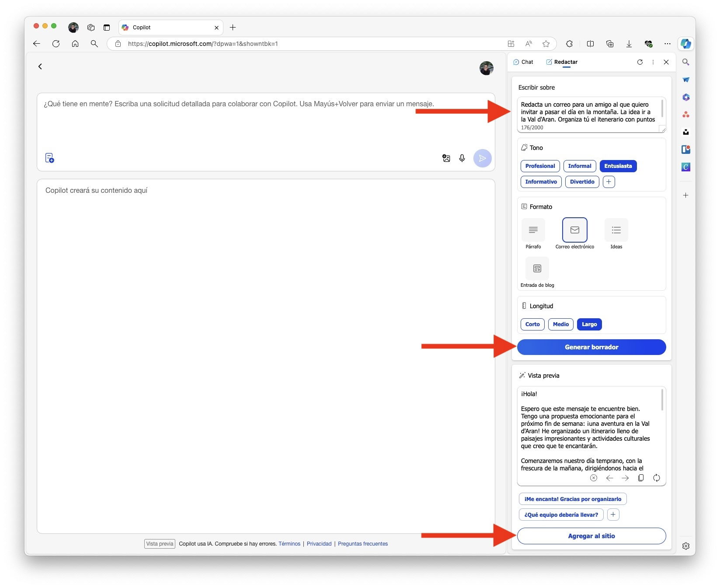Toggle the Copilot sidebar icon
Image resolution: width=720 pixels, height=588 pixels.
(x=685, y=44)
